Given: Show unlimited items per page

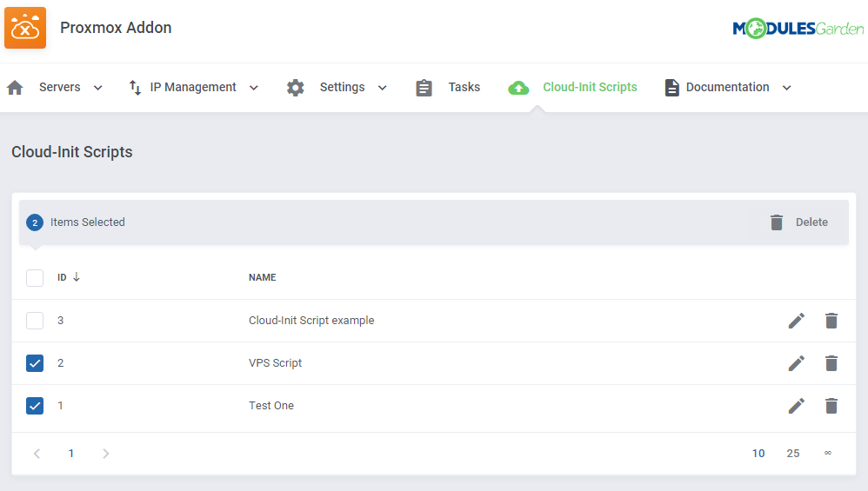Looking at the screenshot, I should 828,453.
